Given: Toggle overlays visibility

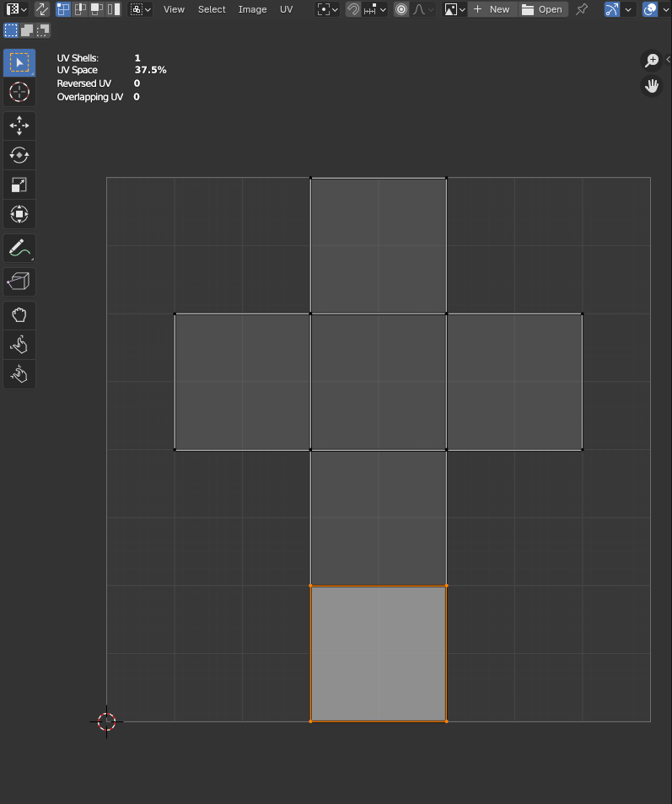Looking at the screenshot, I should coord(650,9).
